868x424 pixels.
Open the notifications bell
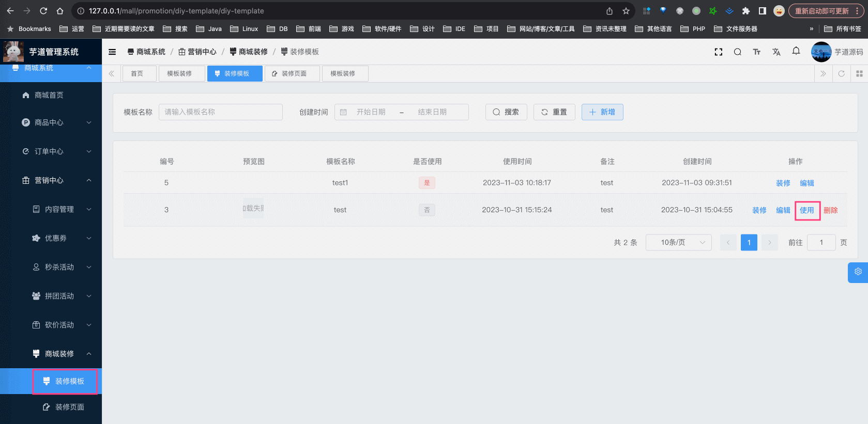point(796,51)
